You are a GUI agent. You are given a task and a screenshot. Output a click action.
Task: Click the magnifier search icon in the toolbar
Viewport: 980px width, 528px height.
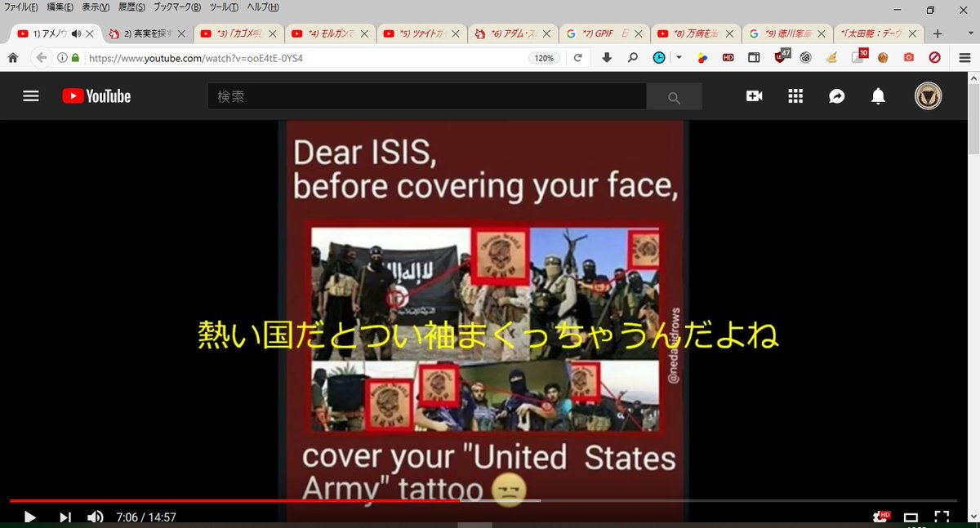tap(632, 58)
